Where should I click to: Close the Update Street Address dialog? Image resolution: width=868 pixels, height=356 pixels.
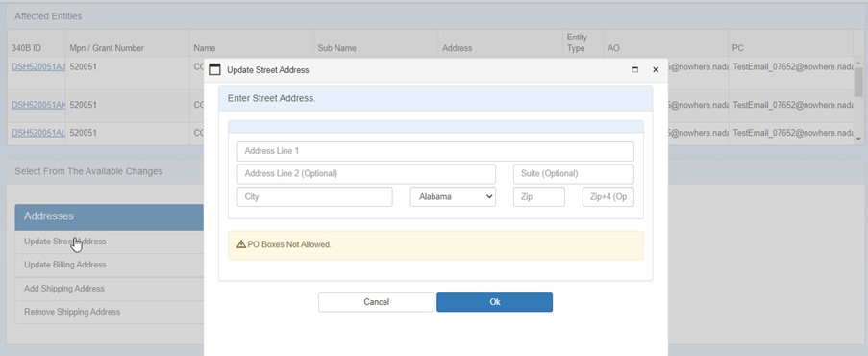(x=656, y=70)
